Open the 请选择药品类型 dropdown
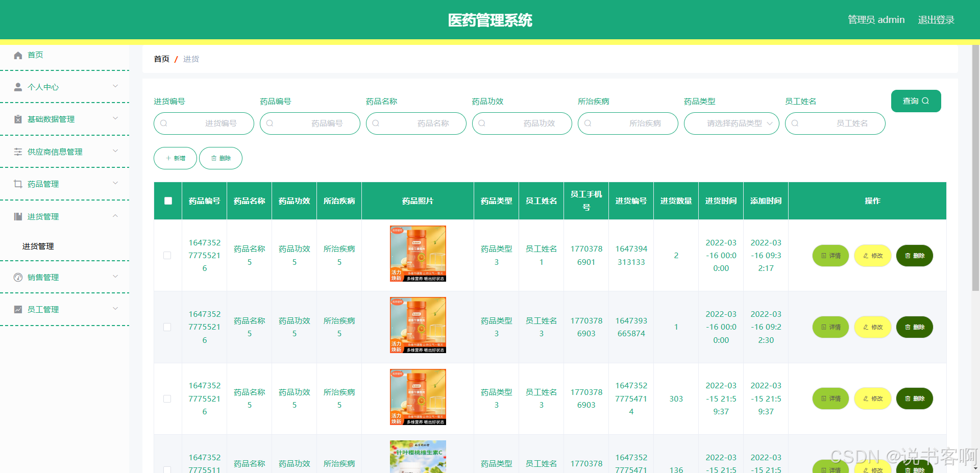 tap(731, 123)
